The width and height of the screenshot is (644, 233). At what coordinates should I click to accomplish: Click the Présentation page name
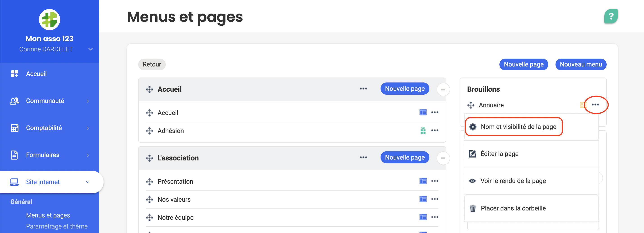[175, 182]
